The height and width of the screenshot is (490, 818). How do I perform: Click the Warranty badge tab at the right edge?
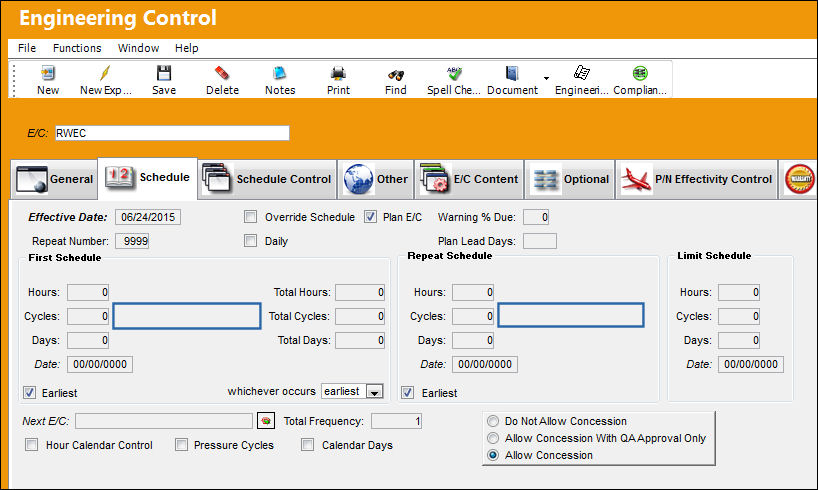[x=799, y=180]
